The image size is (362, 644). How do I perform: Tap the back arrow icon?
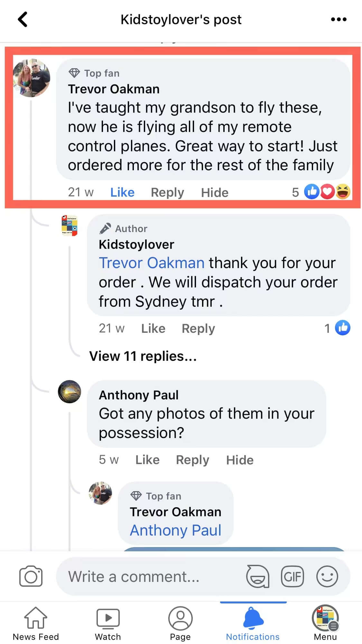(23, 19)
